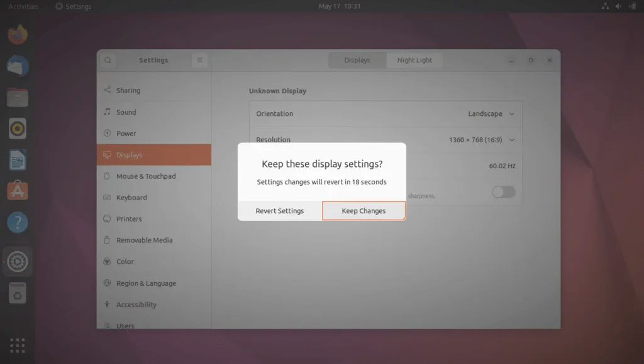Open Color settings
644x364 pixels.
click(x=124, y=261)
